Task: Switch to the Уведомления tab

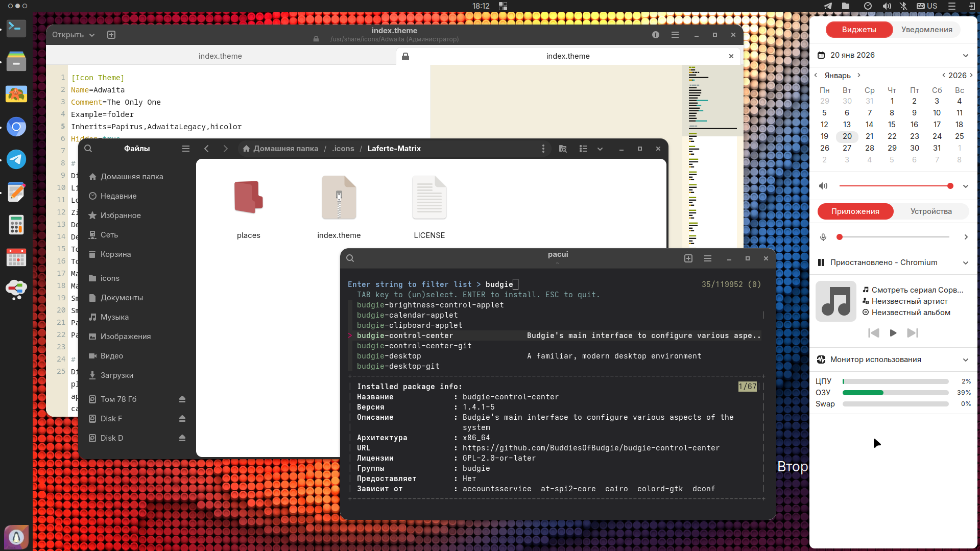Action: coord(926,30)
